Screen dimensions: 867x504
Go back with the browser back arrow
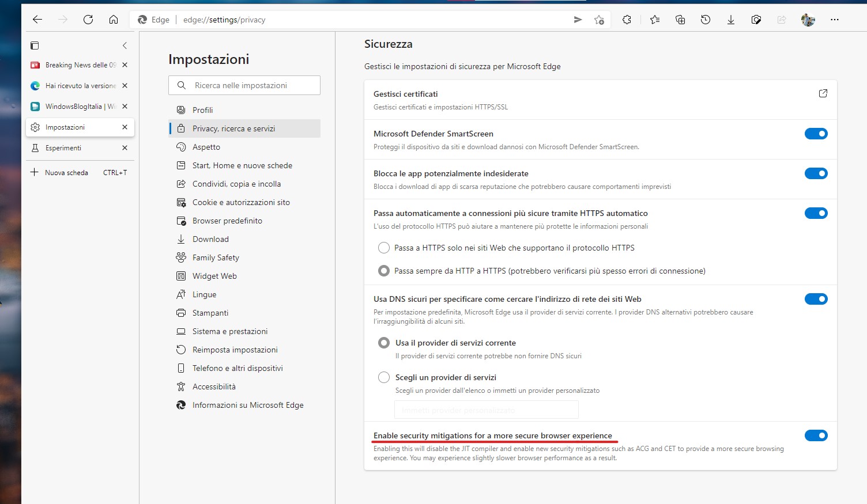point(37,20)
